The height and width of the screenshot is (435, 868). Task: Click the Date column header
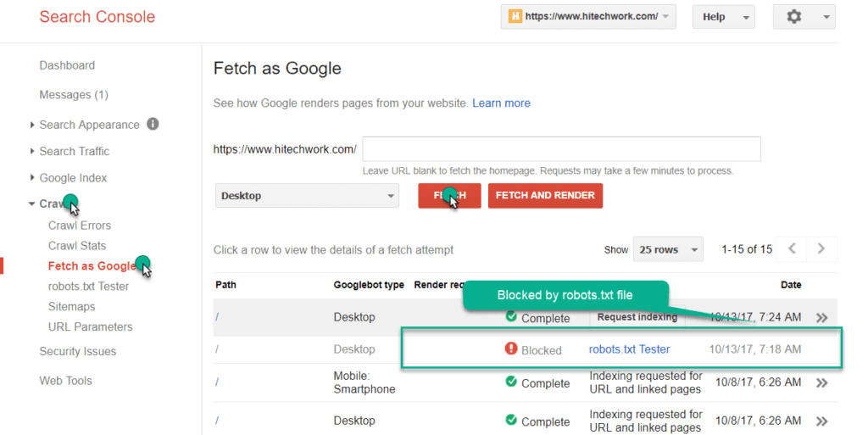(791, 285)
